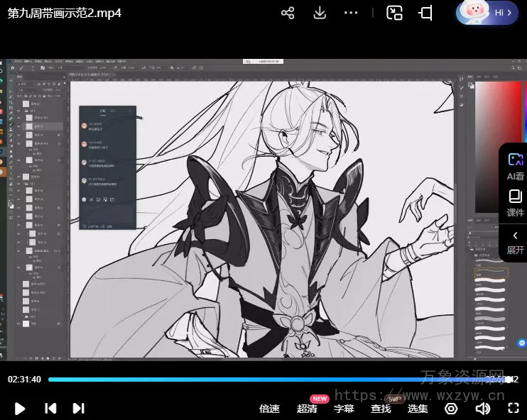
Task: Click the share icon in the top bar
Action: (288, 13)
